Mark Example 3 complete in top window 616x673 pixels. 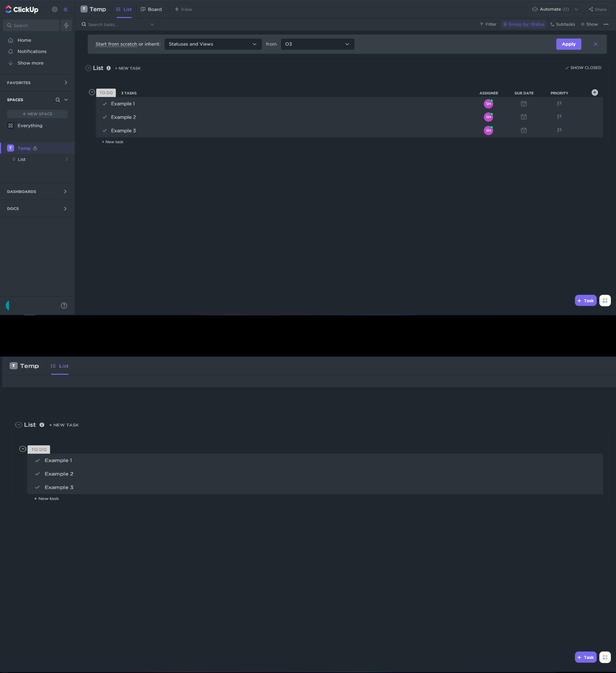pyautogui.click(x=105, y=131)
